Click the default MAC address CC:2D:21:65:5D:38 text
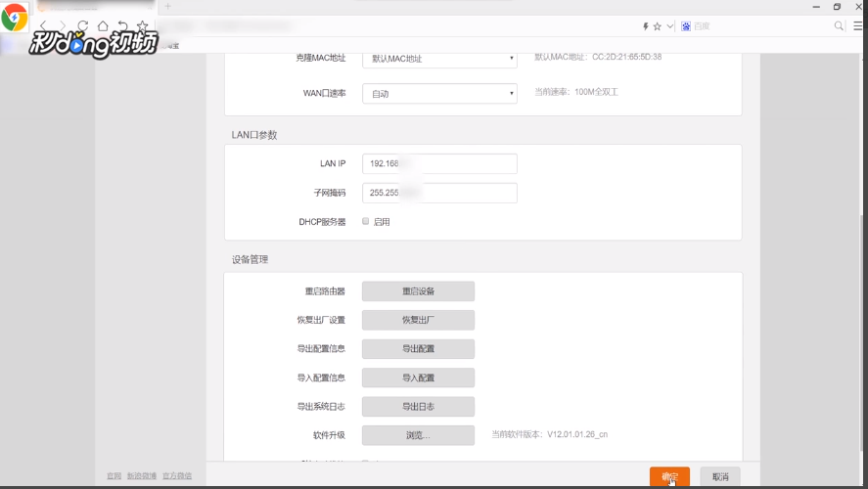Image resolution: width=868 pixels, height=489 pixels. 626,57
